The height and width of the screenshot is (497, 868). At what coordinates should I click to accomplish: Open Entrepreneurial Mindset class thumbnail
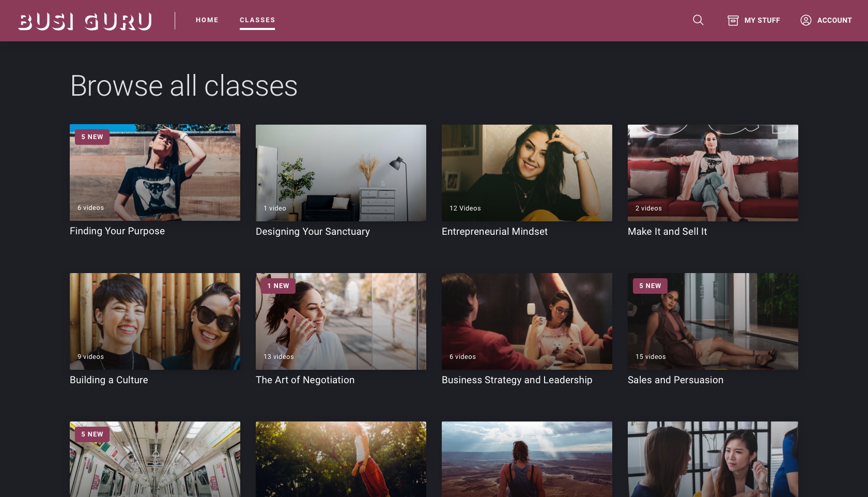point(527,173)
